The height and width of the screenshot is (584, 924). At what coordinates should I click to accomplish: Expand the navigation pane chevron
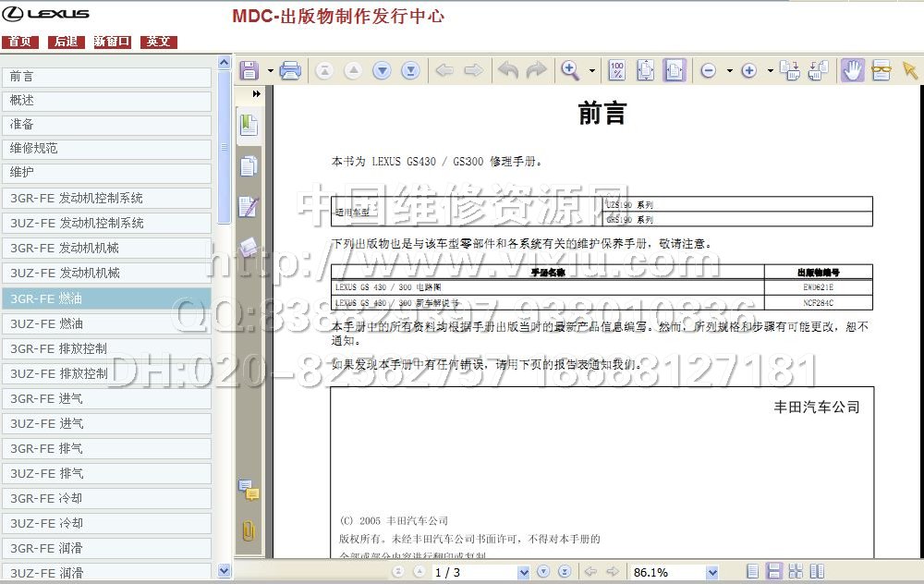256,93
